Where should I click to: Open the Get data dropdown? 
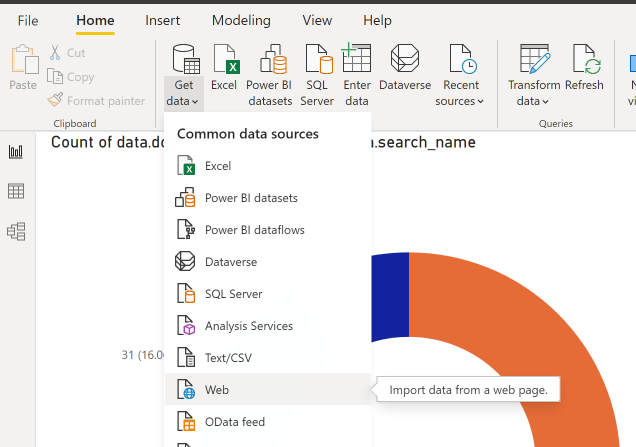183,93
